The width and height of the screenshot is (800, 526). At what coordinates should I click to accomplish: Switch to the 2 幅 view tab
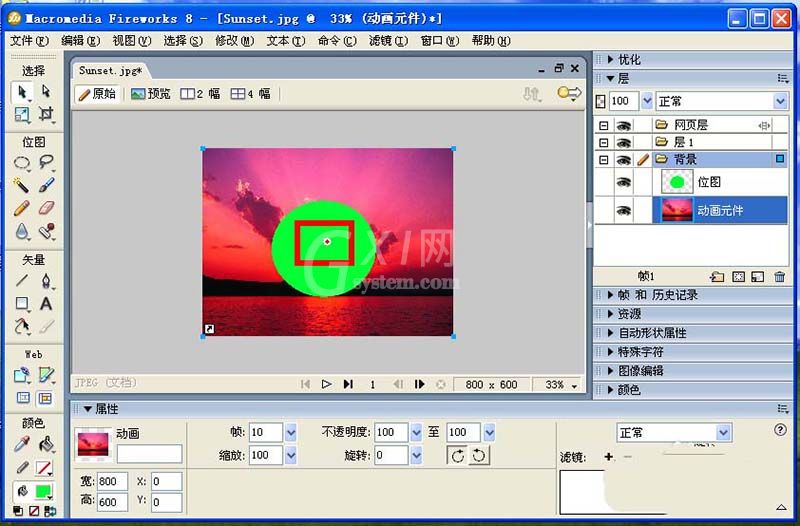point(201,94)
